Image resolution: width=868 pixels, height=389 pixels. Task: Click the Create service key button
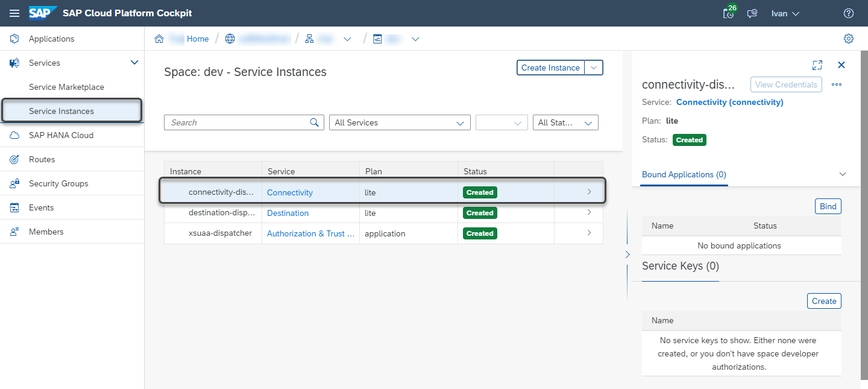pos(824,301)
